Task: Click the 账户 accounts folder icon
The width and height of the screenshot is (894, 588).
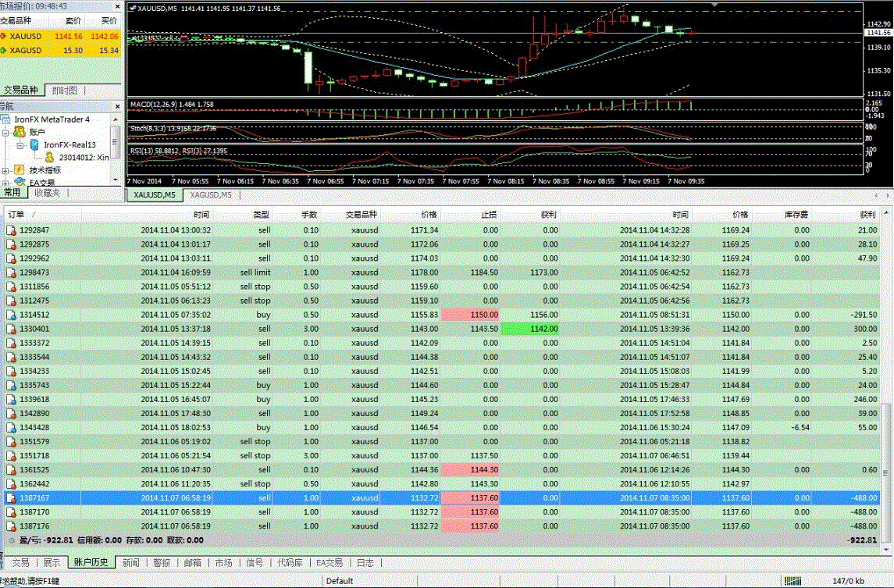Action: point(20,132)
